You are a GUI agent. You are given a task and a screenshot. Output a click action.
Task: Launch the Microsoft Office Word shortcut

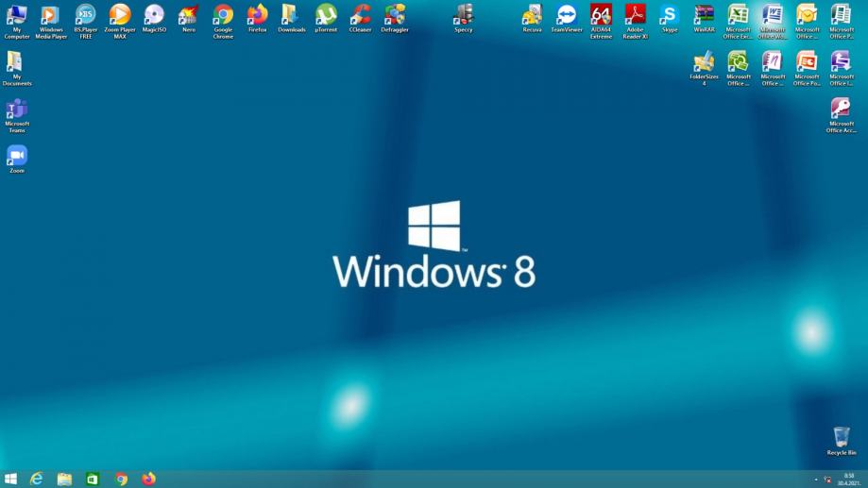(x=773, y=22)
